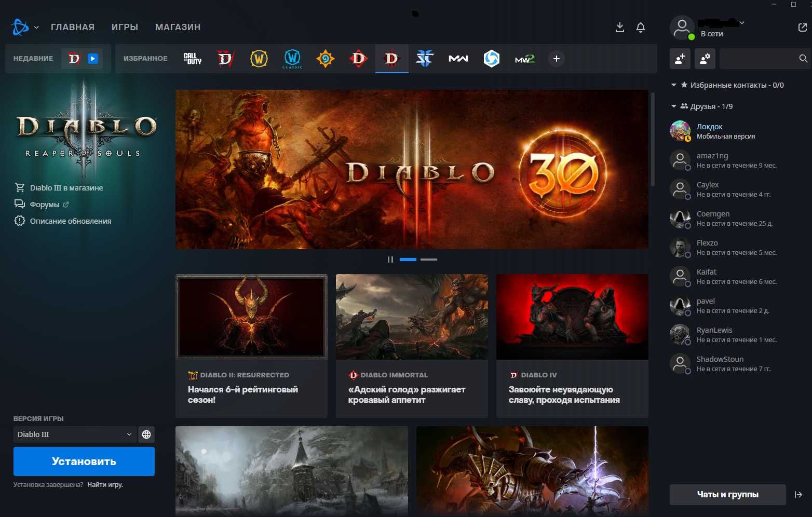Open Diablo III в магазине link
The height and width of the screenshot is (517, 812).
click(59, 187)
